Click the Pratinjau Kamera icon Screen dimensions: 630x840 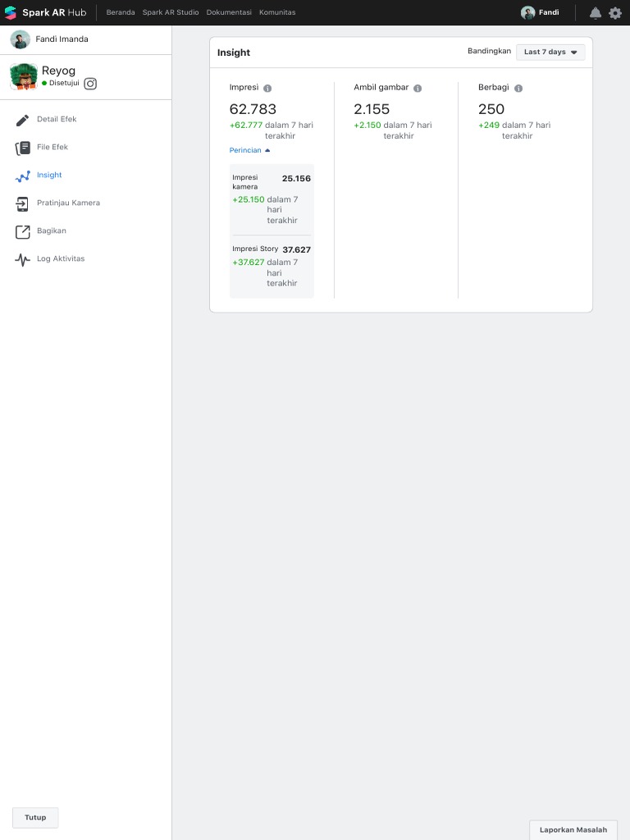coord(23,203)
